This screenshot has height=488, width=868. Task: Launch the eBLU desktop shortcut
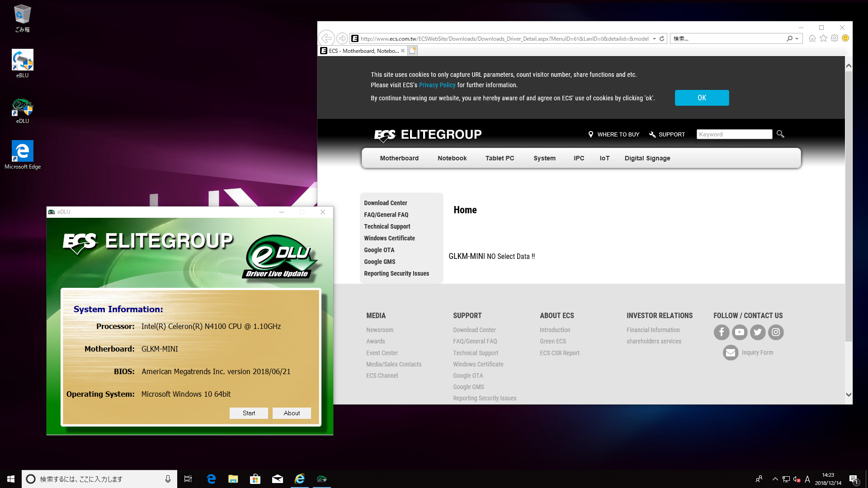pyautogui.click(x=22, y=59)
